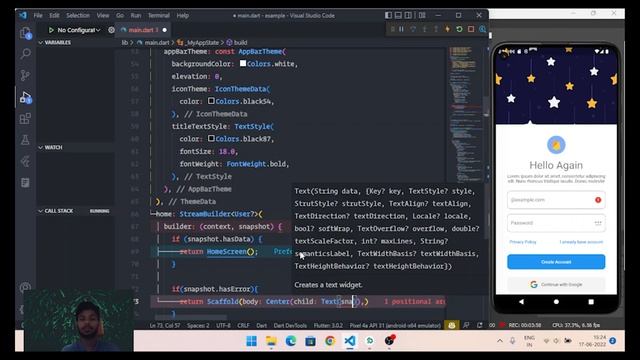
Task: Click email field in emulator
Action: [x=556, y=200]
